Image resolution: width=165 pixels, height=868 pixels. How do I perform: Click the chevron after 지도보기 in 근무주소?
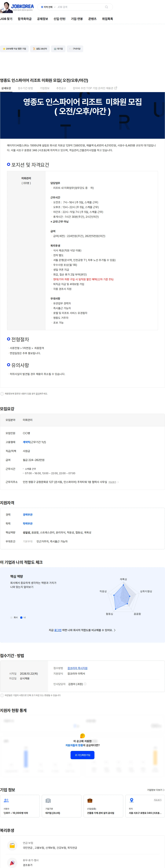(118, 482)
